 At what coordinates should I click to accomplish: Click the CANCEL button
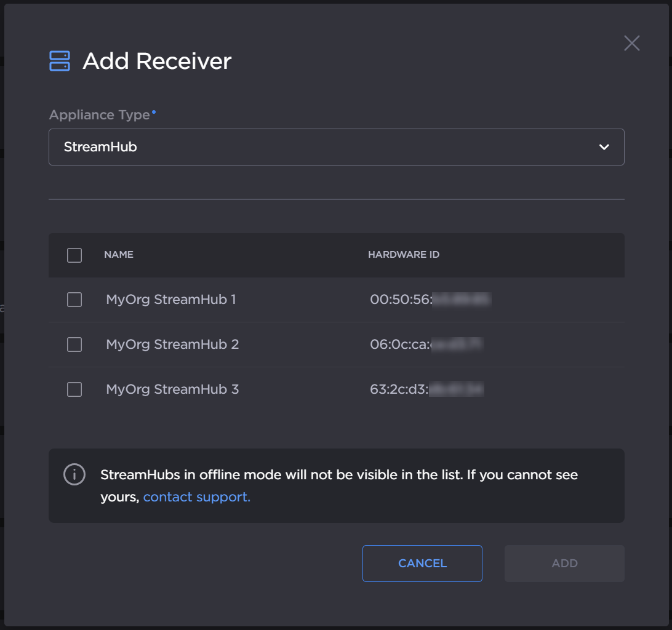pyautogui.click(x=422, y=563)
